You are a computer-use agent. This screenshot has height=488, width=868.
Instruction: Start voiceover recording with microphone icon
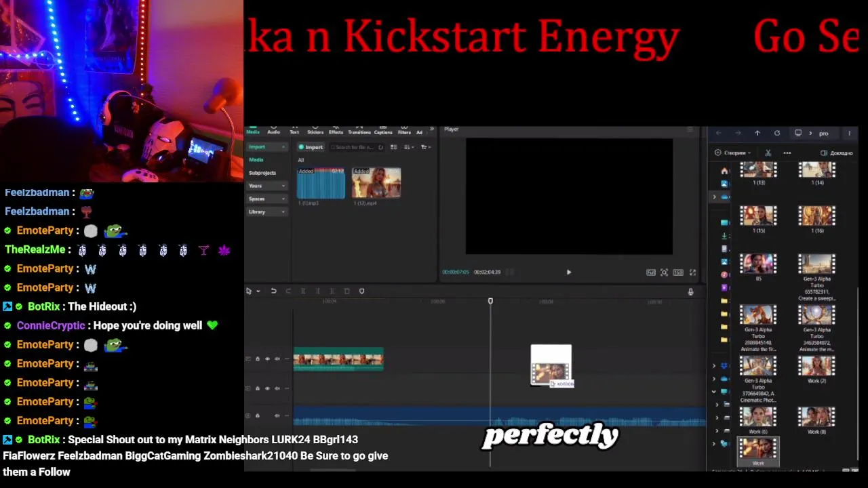(690, 292)
